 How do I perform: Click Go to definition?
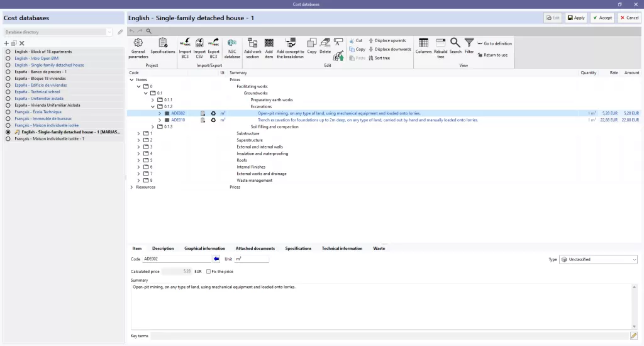click(x=494, y=43)
